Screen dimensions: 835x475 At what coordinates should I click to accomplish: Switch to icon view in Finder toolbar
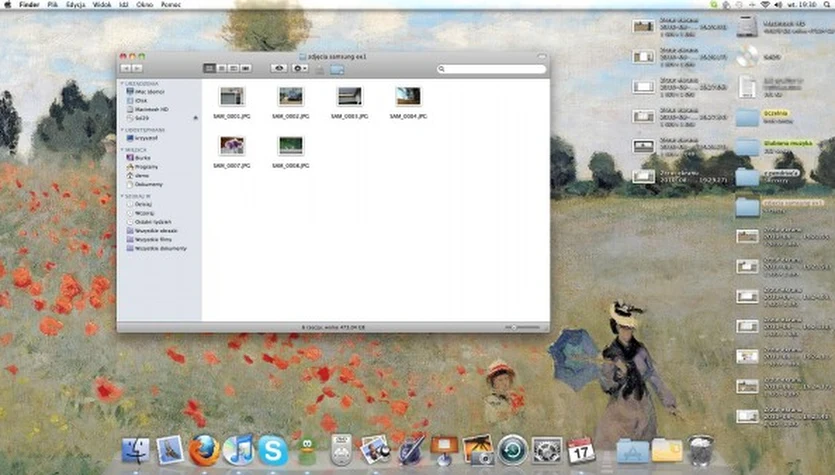[209, 68]
